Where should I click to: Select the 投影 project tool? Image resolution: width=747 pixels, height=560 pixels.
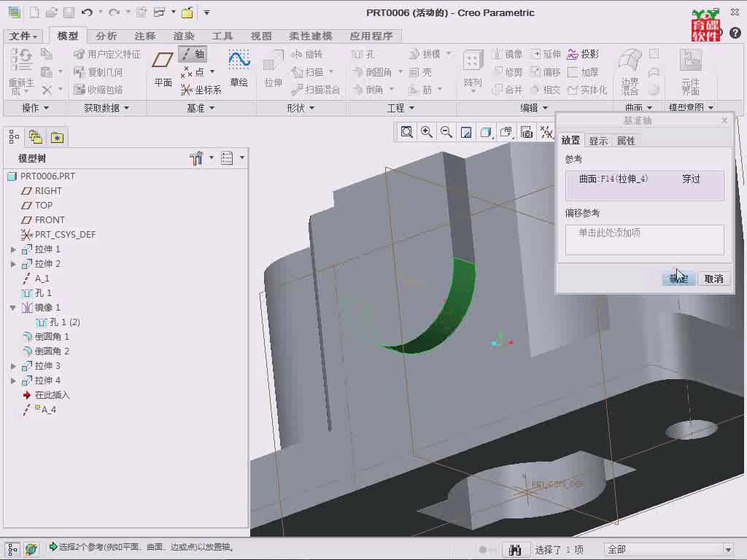tap(583, 54)
